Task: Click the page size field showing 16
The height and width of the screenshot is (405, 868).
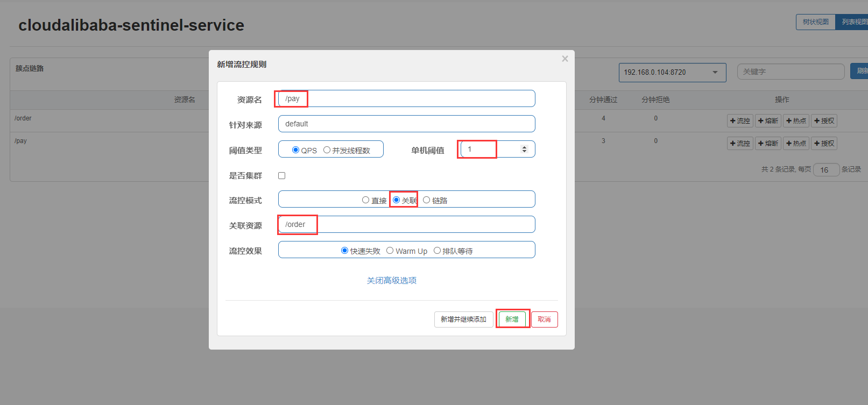Action: tap(826, 170)
